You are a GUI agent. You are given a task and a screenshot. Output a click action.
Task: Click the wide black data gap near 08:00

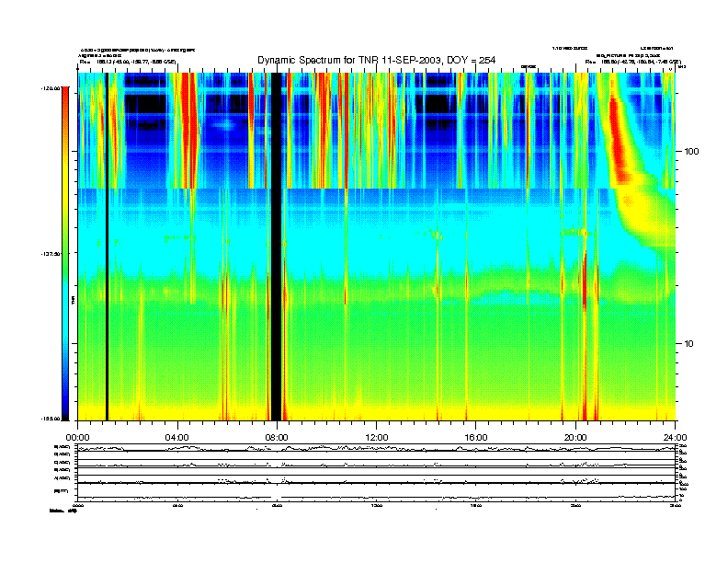277,247
